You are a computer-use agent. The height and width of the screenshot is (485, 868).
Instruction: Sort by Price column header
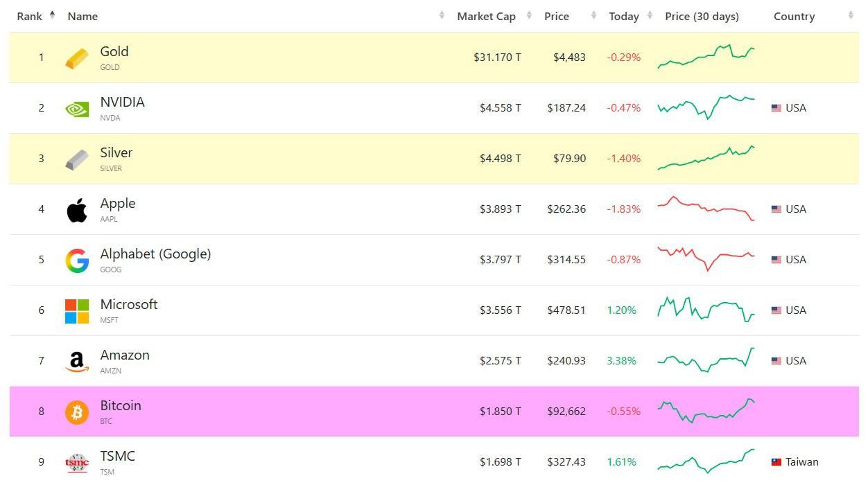click(x=557, y=17)
